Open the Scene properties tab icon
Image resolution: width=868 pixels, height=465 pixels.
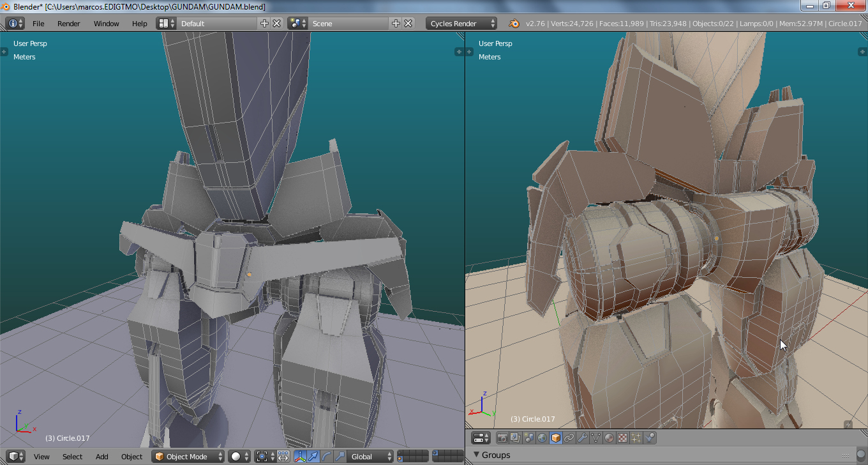529,438
